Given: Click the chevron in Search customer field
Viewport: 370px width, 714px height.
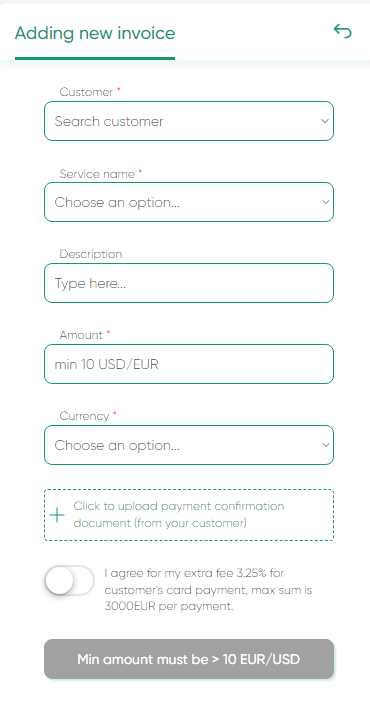Looking at the screenshot, I should 324,121.
